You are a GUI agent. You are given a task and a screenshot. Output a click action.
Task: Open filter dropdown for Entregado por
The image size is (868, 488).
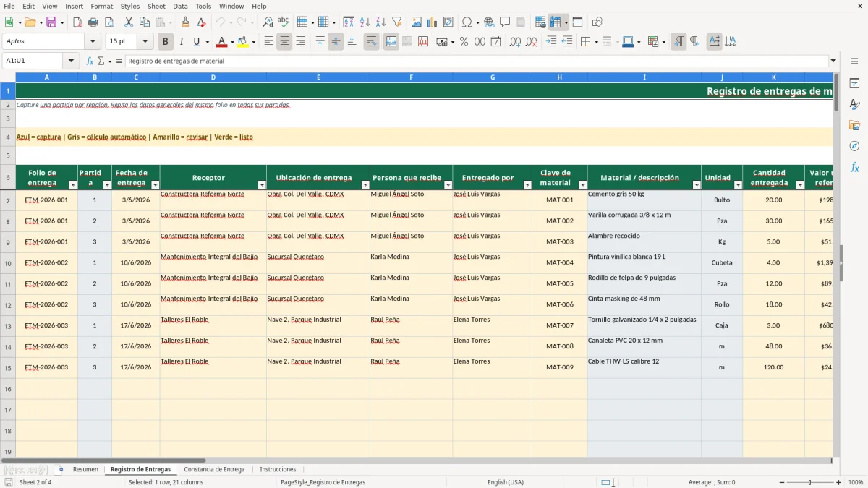click(x=527, y=185)
